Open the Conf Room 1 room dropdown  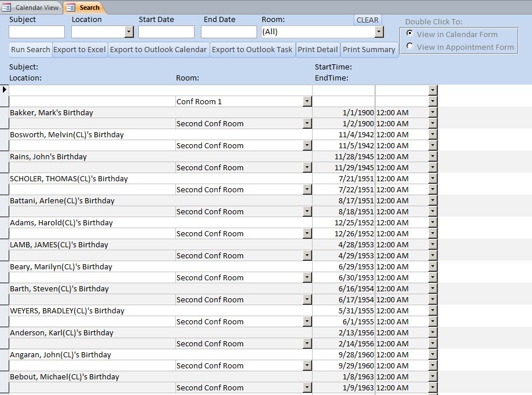307,101
